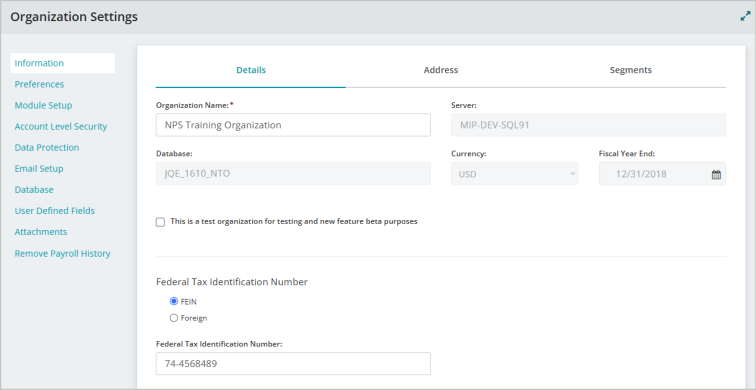
Task: Click the Organization Name input field
Action: pyautogui.click(x=293, y=125)
